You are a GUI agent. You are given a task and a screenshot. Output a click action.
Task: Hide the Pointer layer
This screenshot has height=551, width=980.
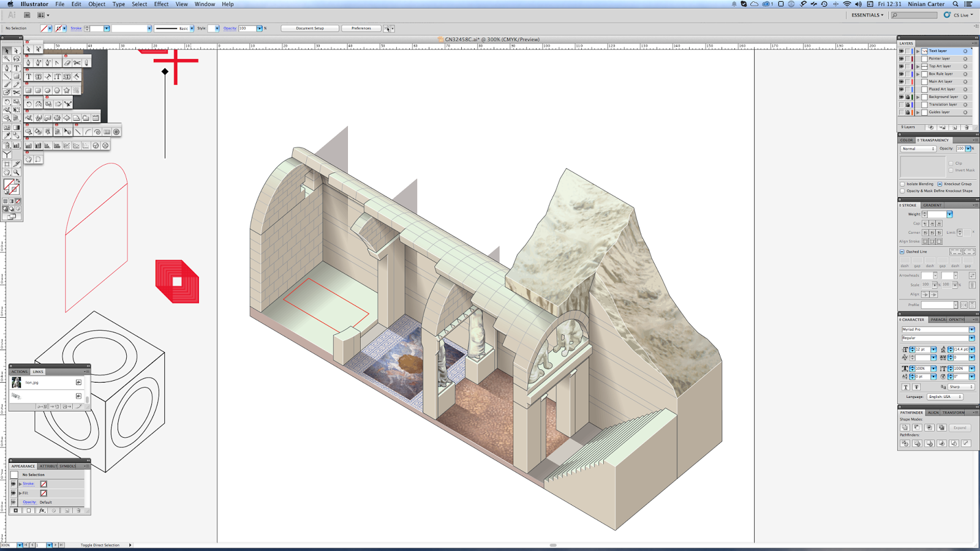(x=901, y=59)
